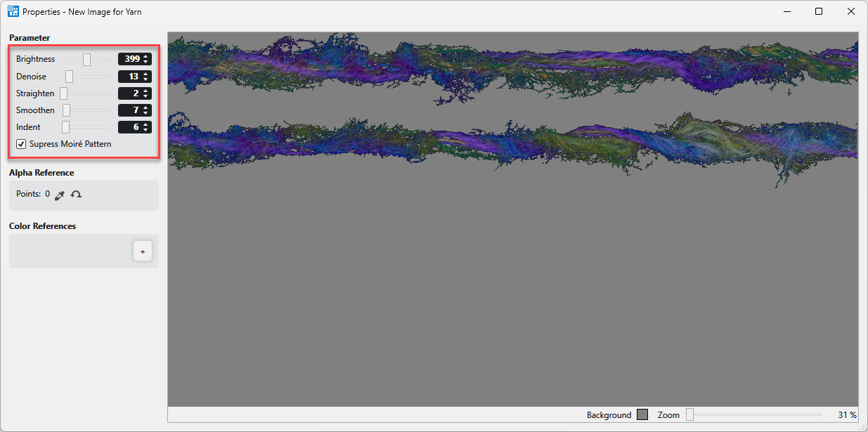Click the Indent value field showing 6
This screenshot has width=868, height=432.
tap(131, 127)
